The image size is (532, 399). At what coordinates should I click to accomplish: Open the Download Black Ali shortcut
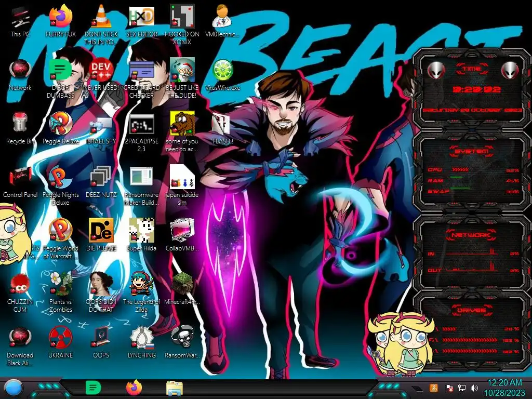[x=20, y=346]
